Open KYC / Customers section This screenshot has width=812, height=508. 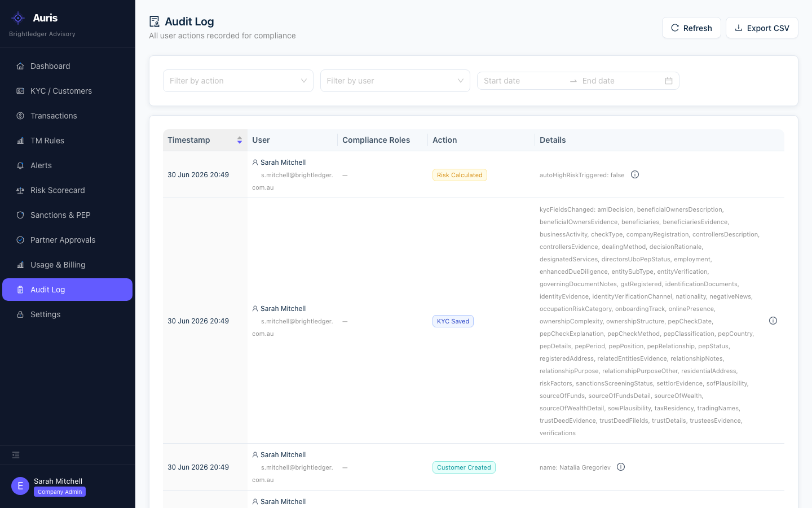(67, 91)
